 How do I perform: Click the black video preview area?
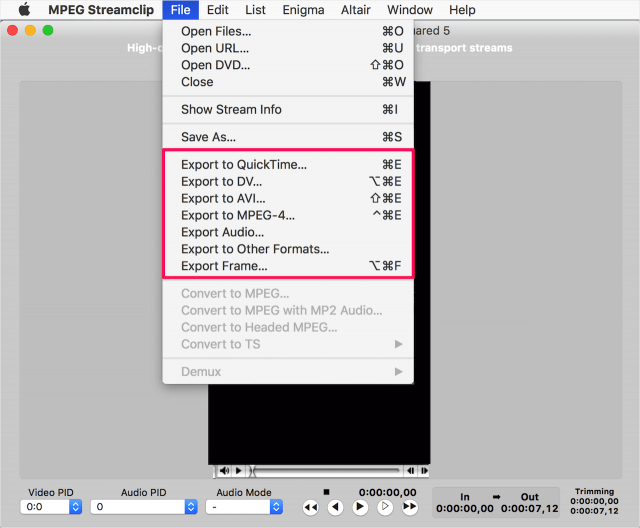(319, 424)
